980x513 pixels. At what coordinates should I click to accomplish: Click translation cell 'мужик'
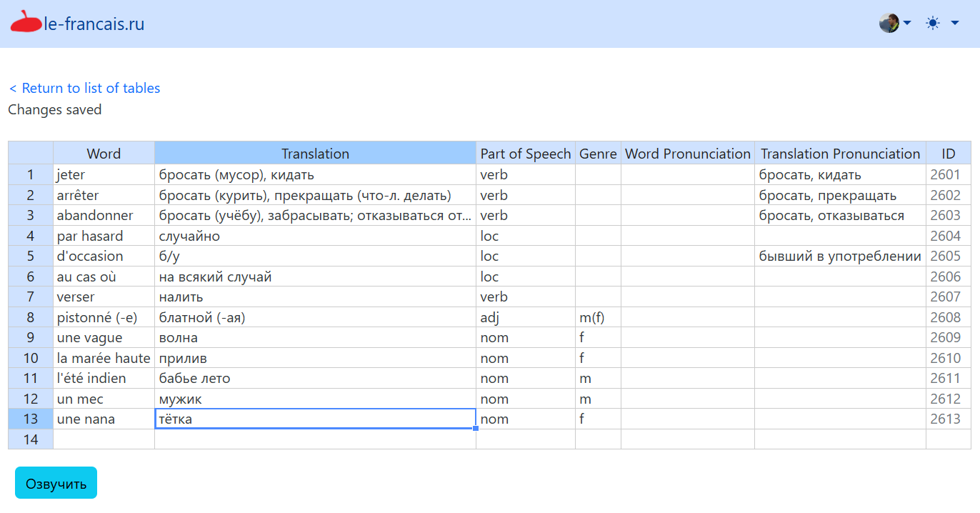[315, 399]
